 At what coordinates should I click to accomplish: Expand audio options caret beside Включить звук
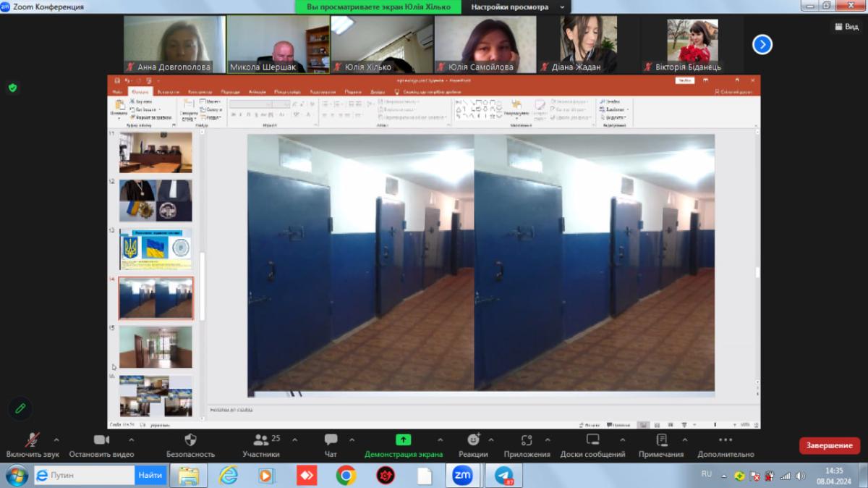point(56,439)
